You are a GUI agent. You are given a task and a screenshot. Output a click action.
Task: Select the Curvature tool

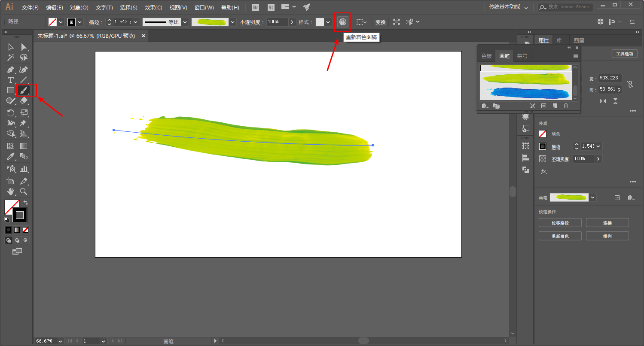click(x=24, y=70)
